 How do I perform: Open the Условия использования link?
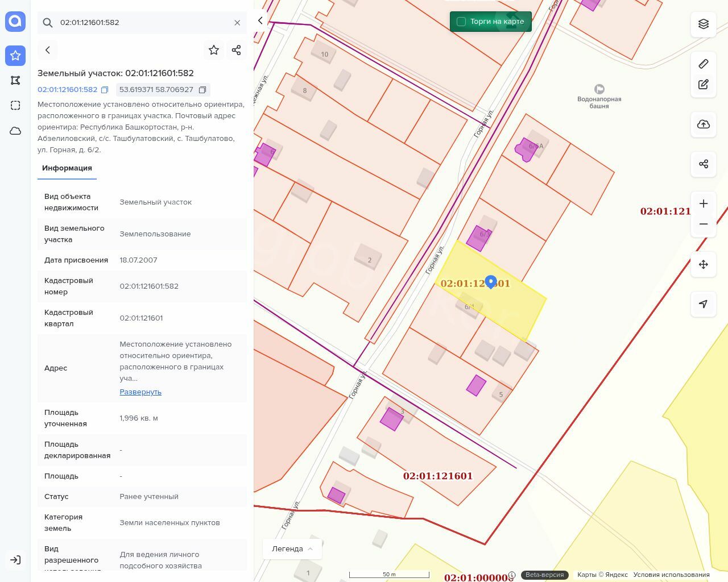click(x=671, y=575)
